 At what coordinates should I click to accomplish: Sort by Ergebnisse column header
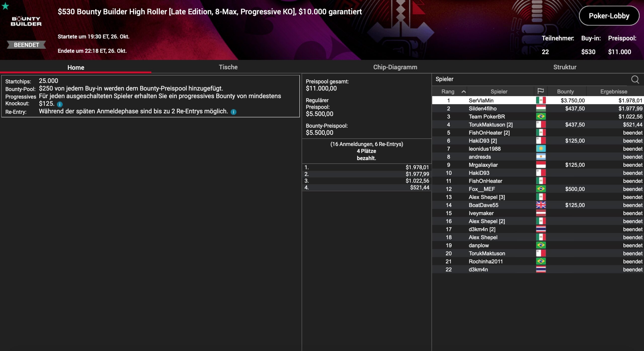(x=614, y=92)
